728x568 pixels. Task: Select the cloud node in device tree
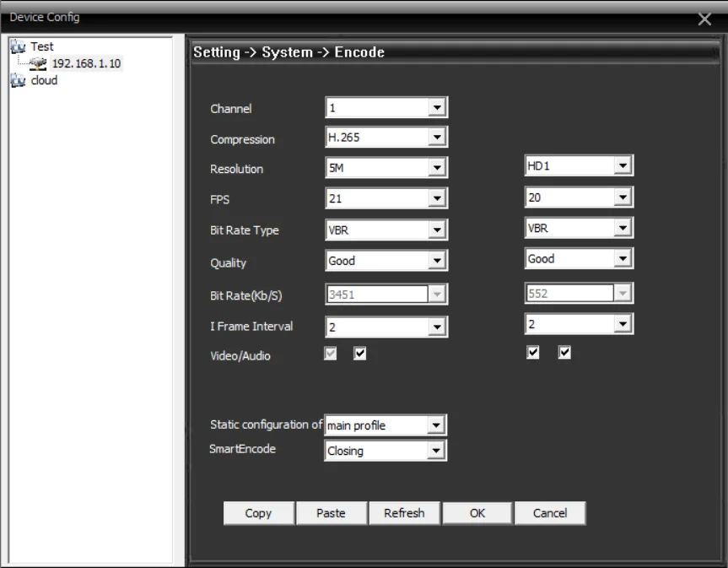(44, 81)
